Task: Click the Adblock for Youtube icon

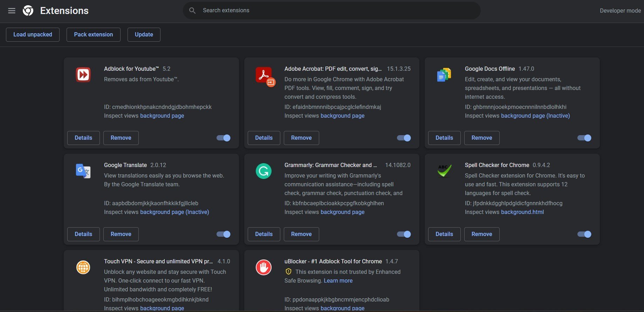Action: coord(83,75)
